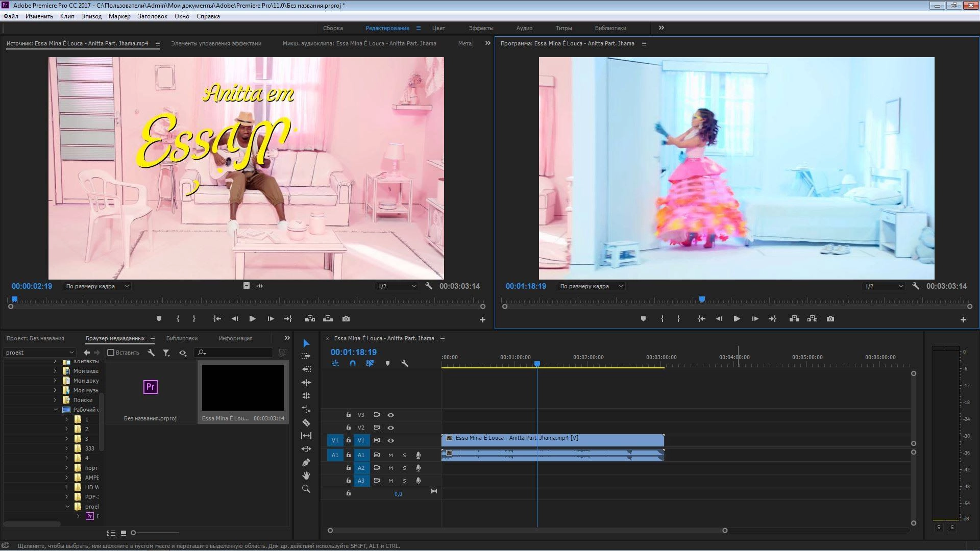Switch to Библиотеки panel tab

(x=182, y=338)
